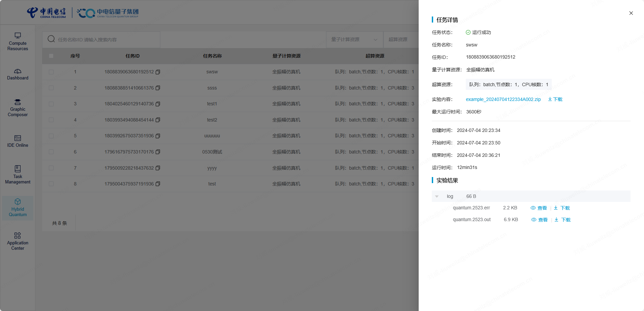This screenshot has height=311, width=644.
Task: Click the task name ssss in the table
Action: pyautogui.click(x=212, y=88)
